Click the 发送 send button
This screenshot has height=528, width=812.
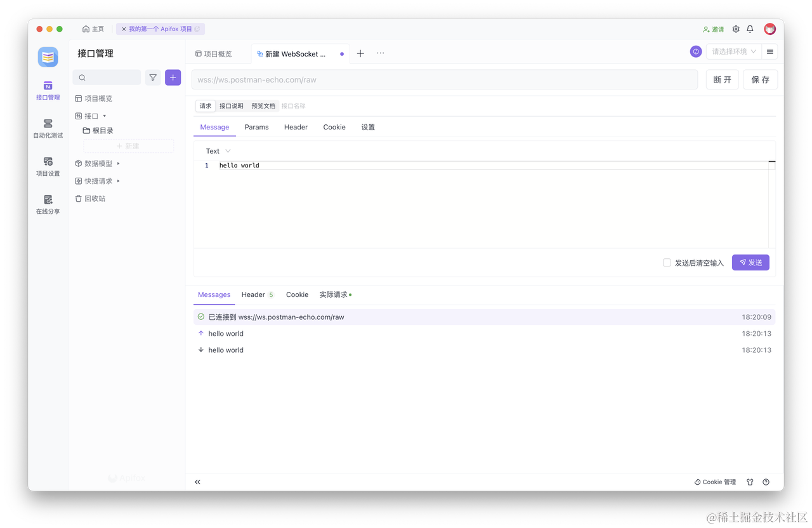(750, 263)
